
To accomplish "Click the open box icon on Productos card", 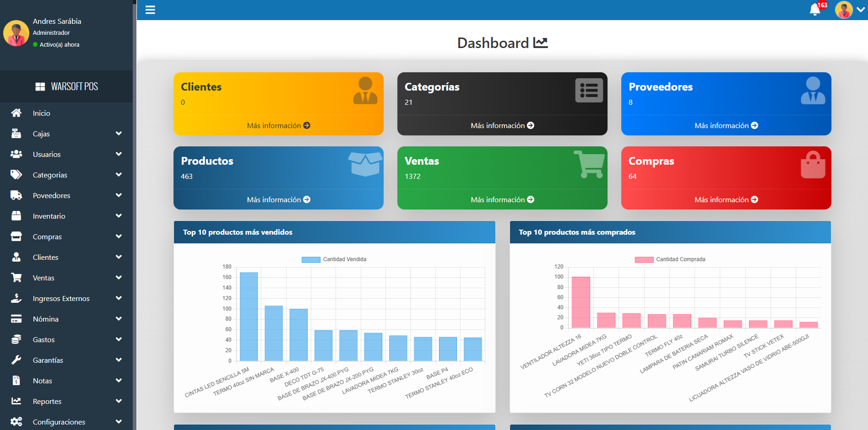I will point(365,164).
